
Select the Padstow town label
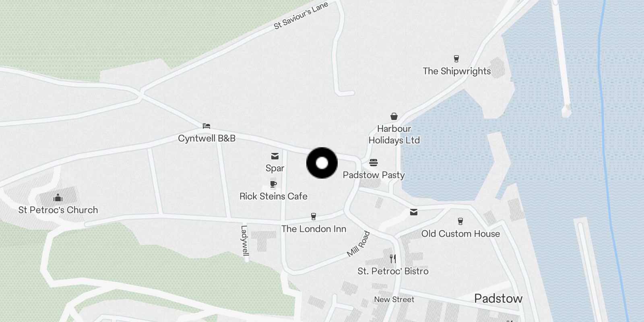pyautogui.click(x=498, y=298)
